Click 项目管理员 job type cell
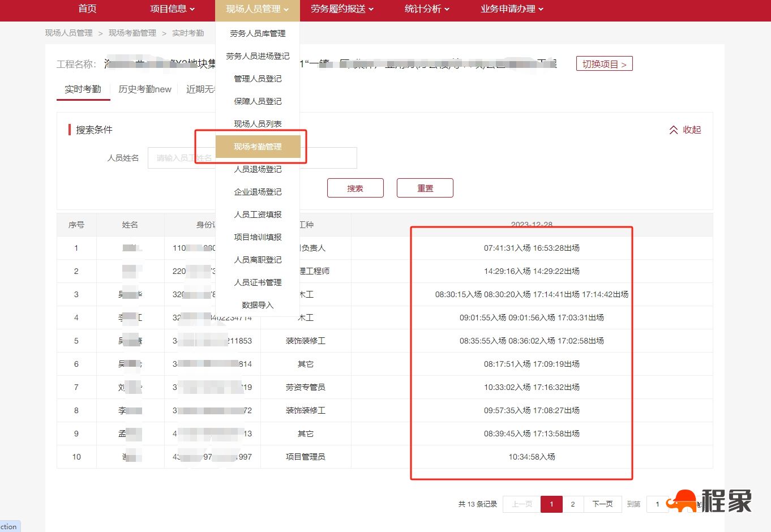This screenshot has width=771, height=532. tap(306, 457)
